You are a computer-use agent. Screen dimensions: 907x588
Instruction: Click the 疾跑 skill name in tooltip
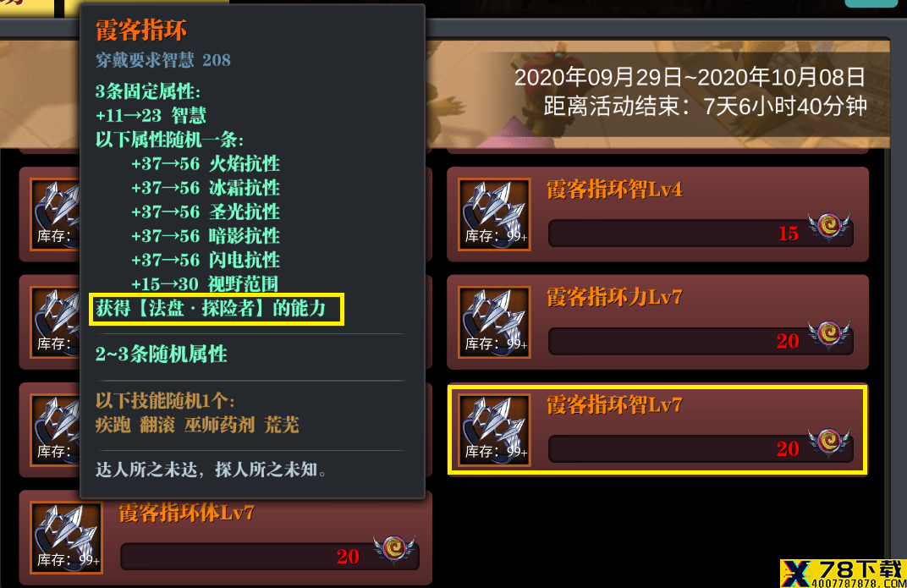113,425
